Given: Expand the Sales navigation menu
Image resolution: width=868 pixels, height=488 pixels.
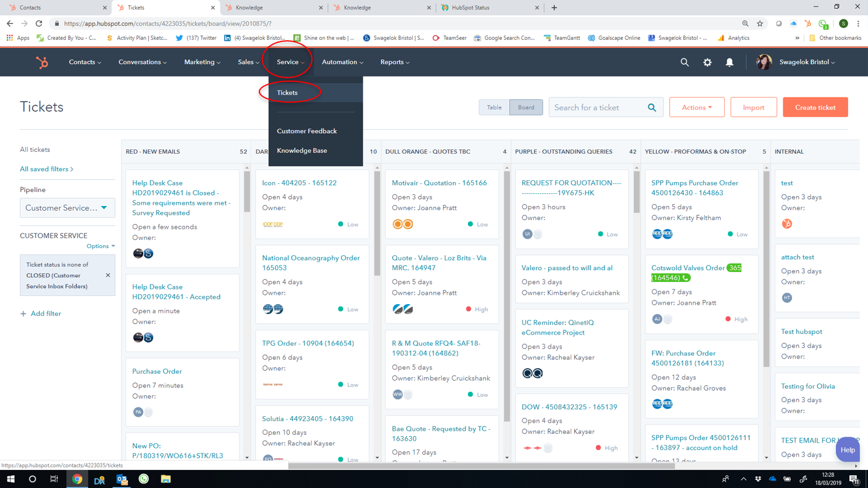Looking at the screenshot, I should tap(248, 62).
